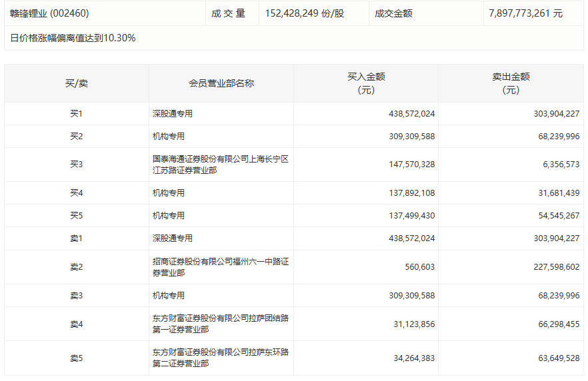Select the sell amount 54,545,267
588x381 pixels.
pyautogui.click(x=559, y=216)
